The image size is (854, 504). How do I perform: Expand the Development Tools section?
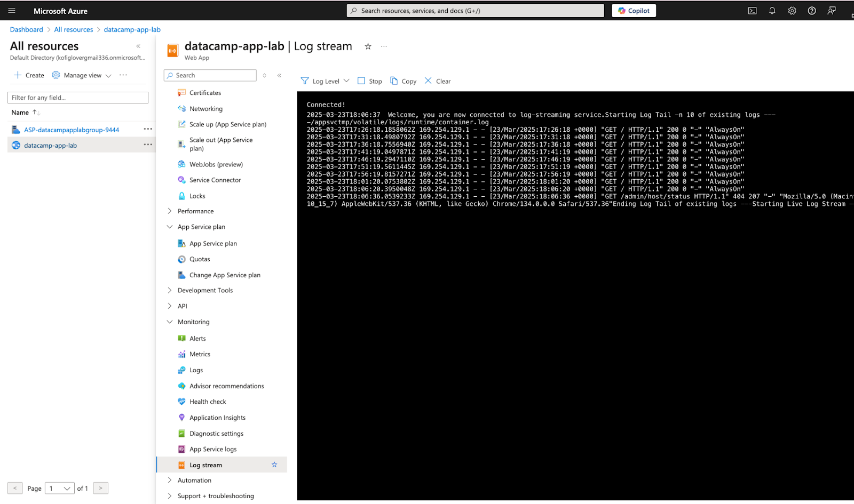point(205,291)
